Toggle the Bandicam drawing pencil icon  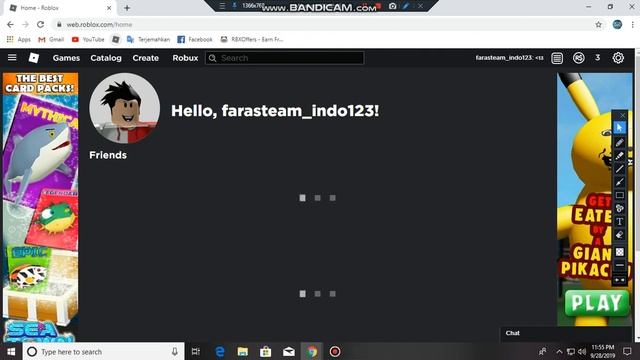click(x=406, y=6)
